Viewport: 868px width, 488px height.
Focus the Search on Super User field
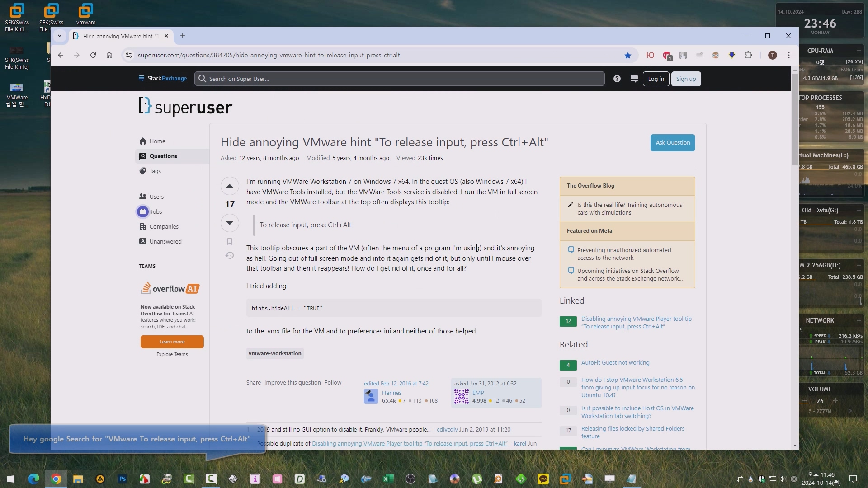tap(400, 79)
